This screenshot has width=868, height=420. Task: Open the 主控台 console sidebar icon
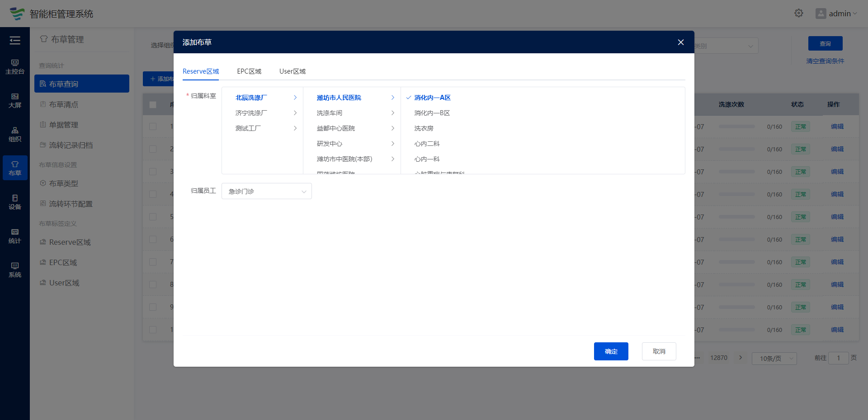(x=15, y=67)
